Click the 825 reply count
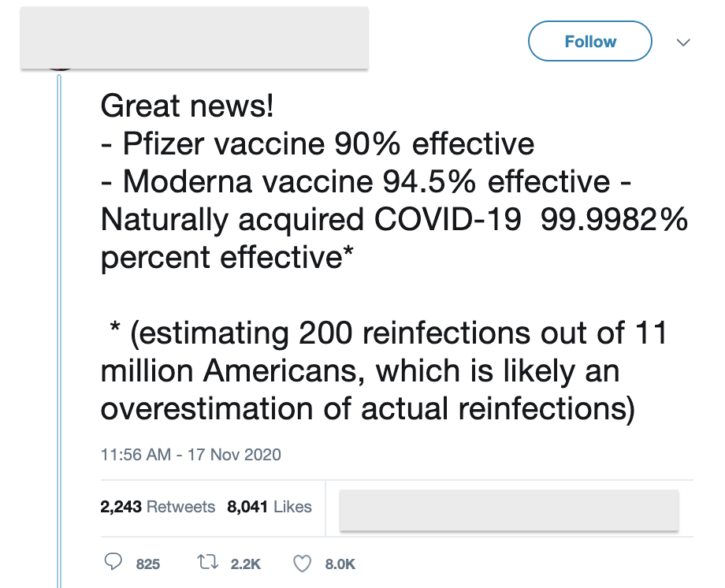Viewport: 725px width, 588px height. (148, 564)
